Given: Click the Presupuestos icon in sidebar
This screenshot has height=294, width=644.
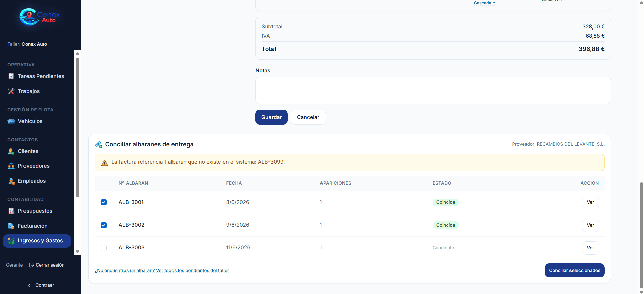Looking at the screenshot, I should pos(11,211).
